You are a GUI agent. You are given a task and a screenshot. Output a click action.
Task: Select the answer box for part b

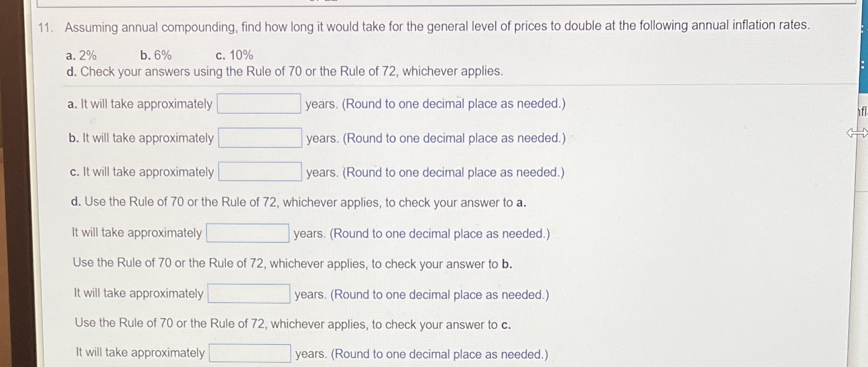point(261,136)
